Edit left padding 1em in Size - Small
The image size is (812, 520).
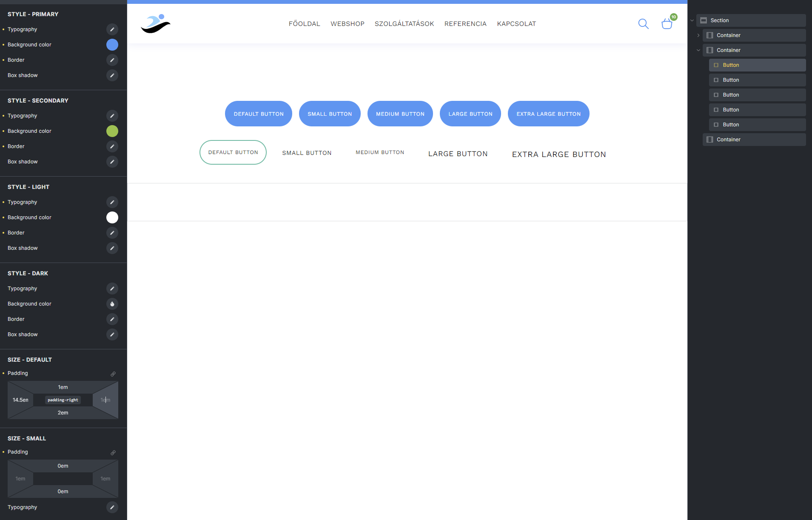pos(20,479)
